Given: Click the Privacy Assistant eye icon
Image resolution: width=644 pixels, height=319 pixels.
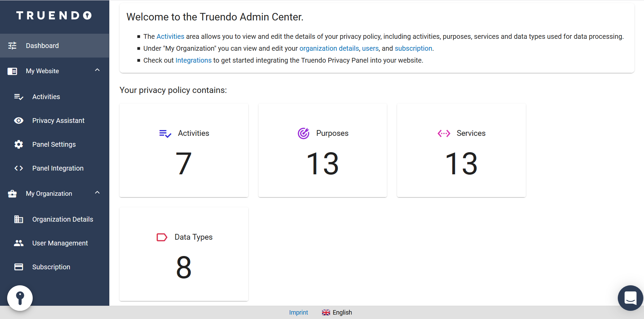Looking at the screenshot, I should click(x=19, y=121).
